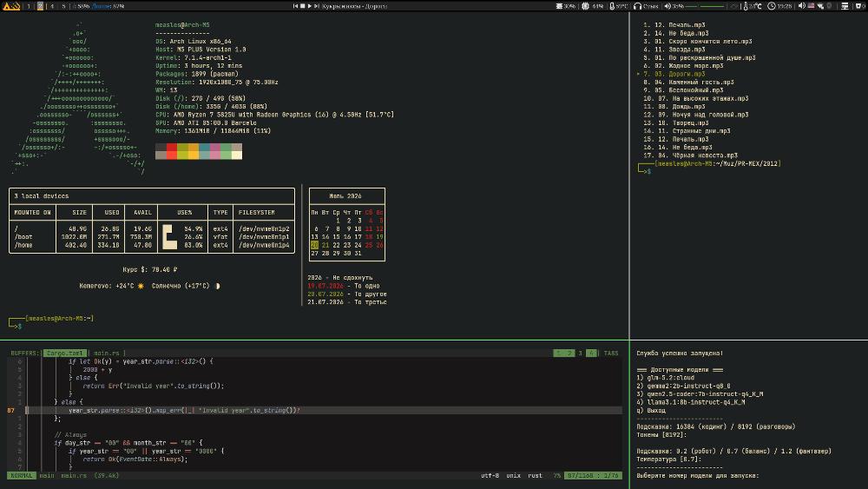
Task: Click model option 'llama3.1:8b-instruct-q4_K_M'
Action: tap(691, 402)
